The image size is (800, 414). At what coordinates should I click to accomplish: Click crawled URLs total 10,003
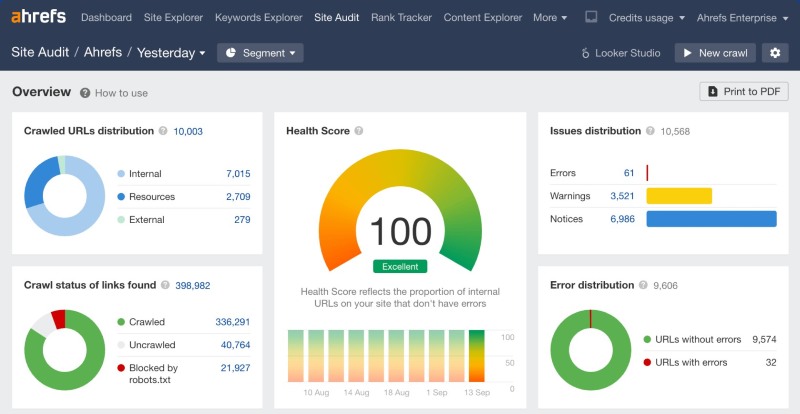pos(188,131)
